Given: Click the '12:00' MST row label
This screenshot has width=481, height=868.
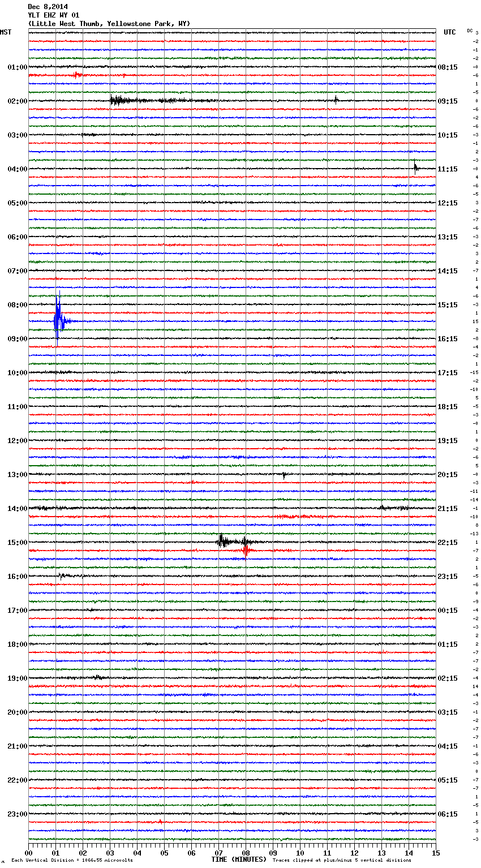Looking at the screenshot, I should point(17,441).
